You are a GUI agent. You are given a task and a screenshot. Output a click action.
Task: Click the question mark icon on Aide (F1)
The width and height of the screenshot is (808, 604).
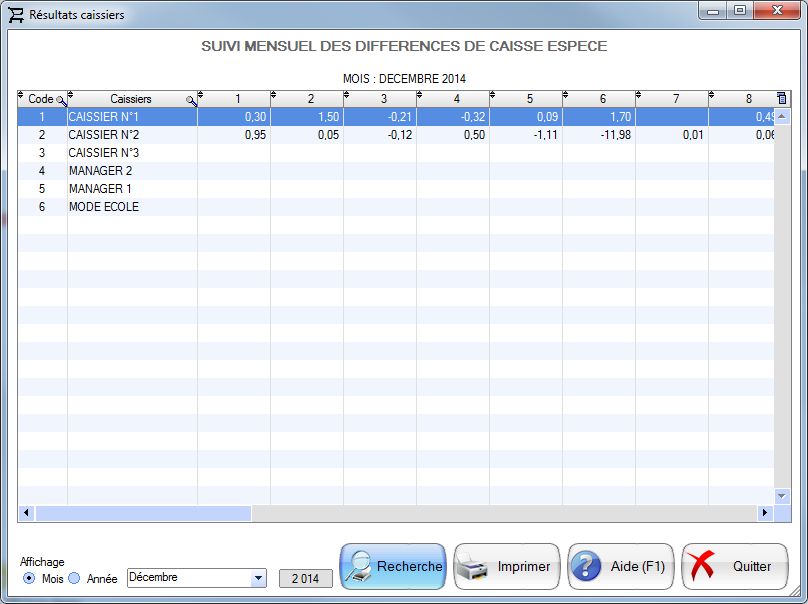[x=585, y=566]
